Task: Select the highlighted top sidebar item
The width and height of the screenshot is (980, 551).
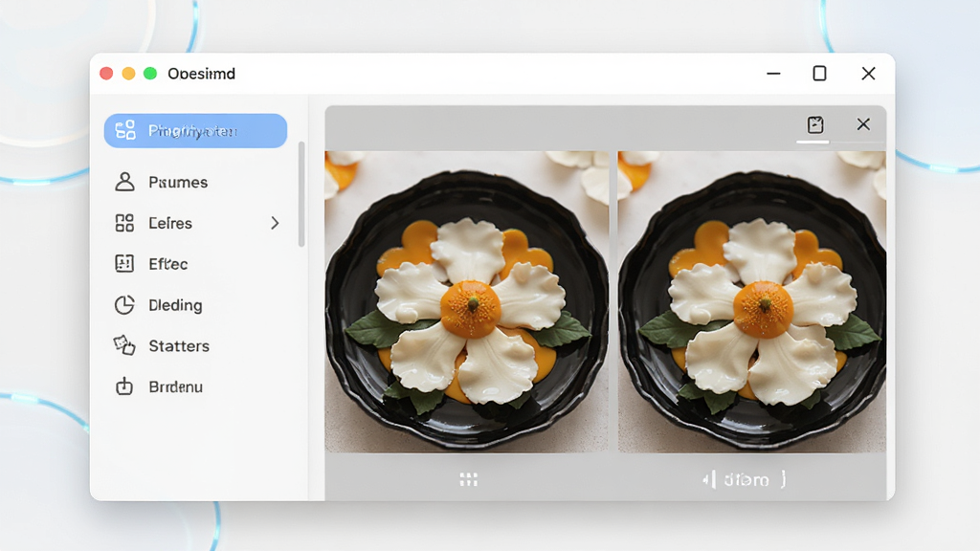Action: [195, 130]
